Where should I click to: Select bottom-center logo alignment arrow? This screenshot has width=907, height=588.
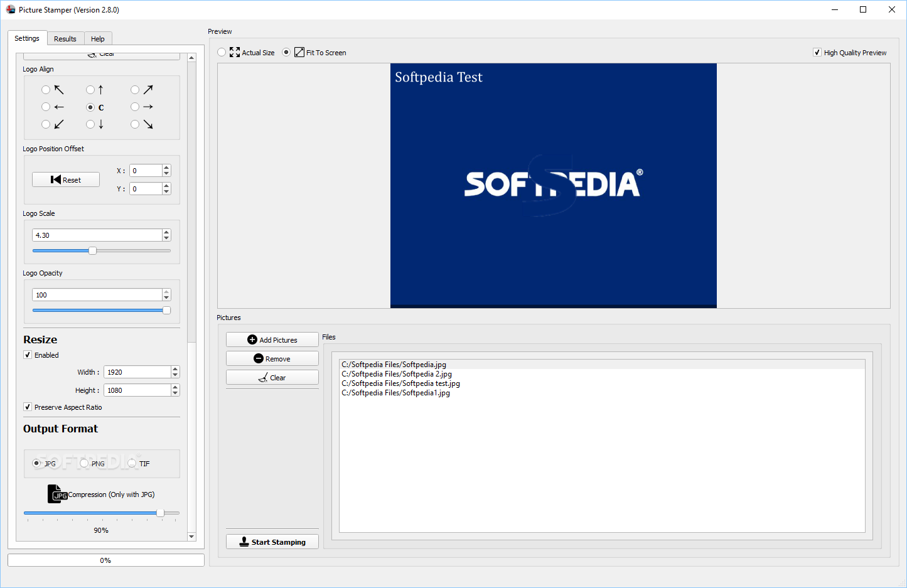pyautogui.click(x=95, y=124)
